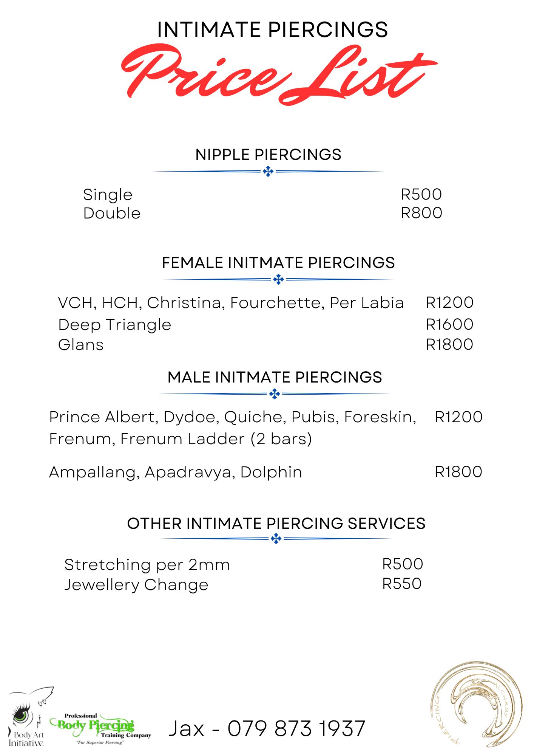Click blue ornament under Male Intimate Piercings
The width and height of the screenshot is (534, 756).
[x=275, y=394]
